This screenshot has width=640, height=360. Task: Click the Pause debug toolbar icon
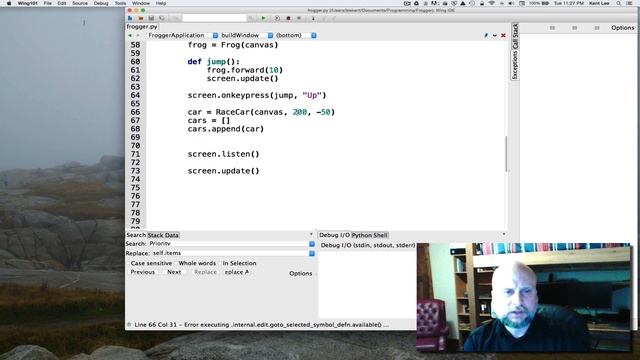point(299,18)
